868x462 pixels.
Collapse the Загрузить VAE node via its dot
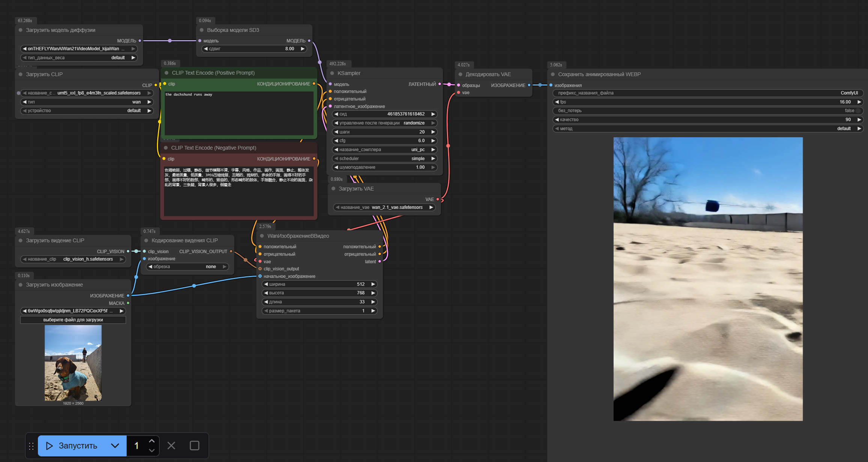tap(333, 189)
